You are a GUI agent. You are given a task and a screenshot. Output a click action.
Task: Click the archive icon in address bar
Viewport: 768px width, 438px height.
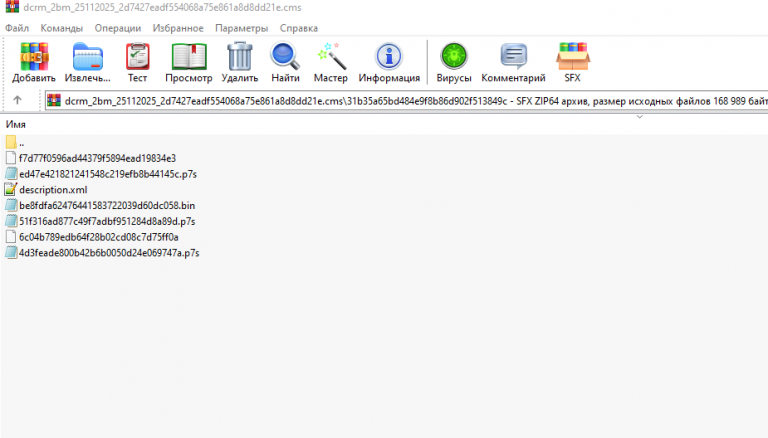tap(54, 100)
